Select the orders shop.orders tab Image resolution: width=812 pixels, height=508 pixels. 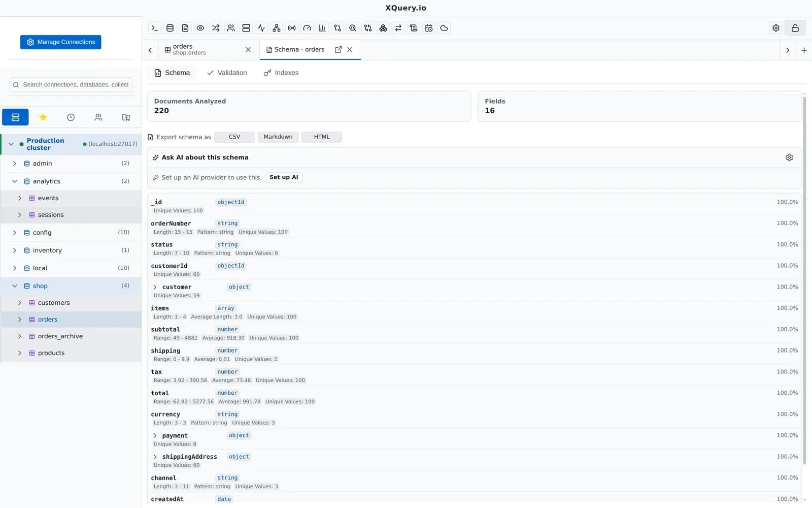208,50
